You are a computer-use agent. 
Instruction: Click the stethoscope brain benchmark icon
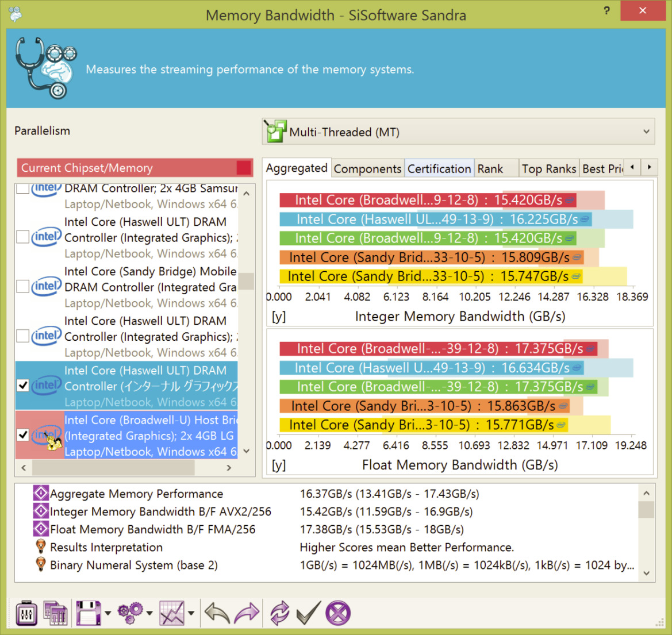[45, 68]
